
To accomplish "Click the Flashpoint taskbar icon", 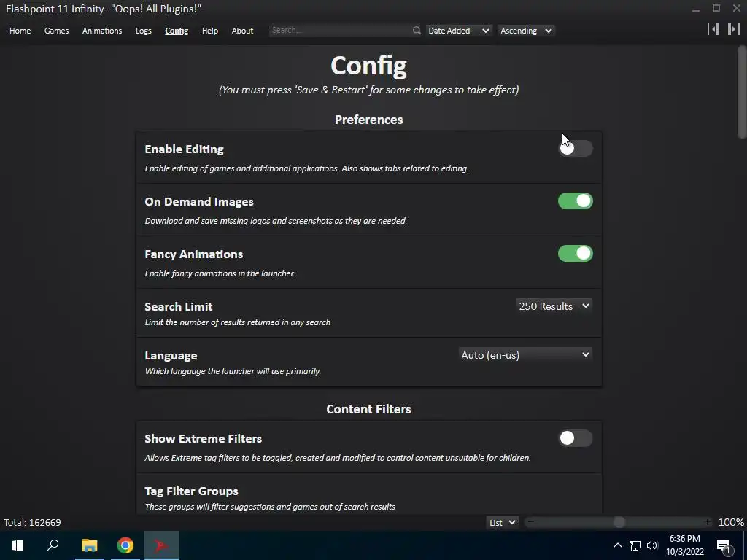I will pyautogui.click(x=161, y=545).
